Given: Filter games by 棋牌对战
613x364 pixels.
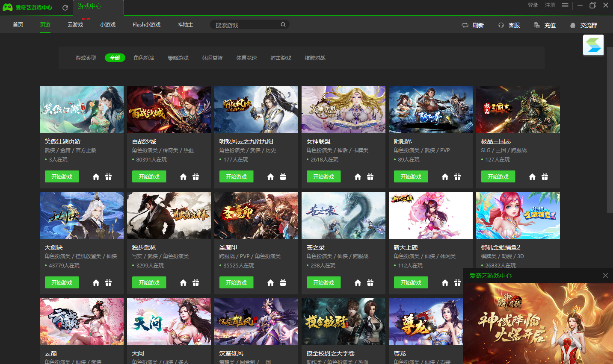Looking at the screenshot, I should click(315, 58).
